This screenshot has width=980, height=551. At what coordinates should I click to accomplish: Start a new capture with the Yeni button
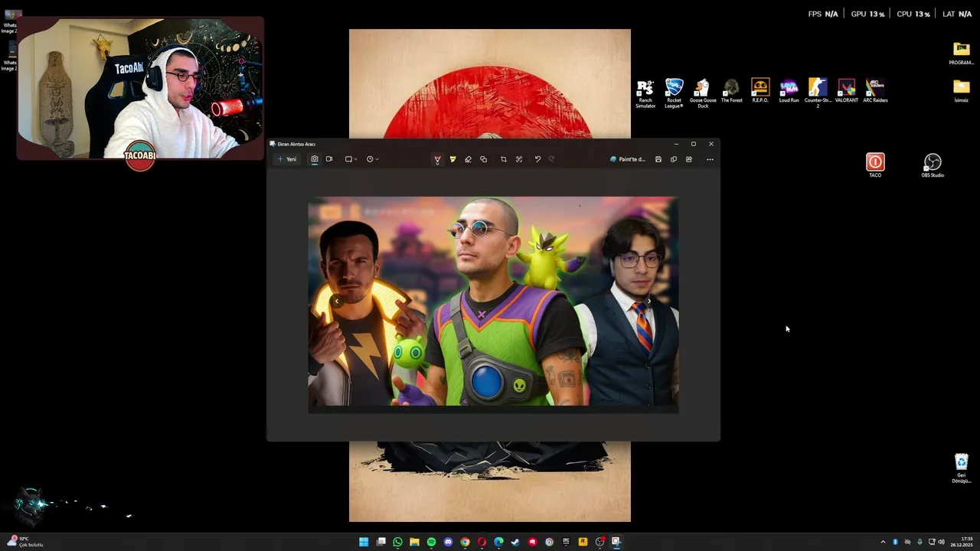287,159
